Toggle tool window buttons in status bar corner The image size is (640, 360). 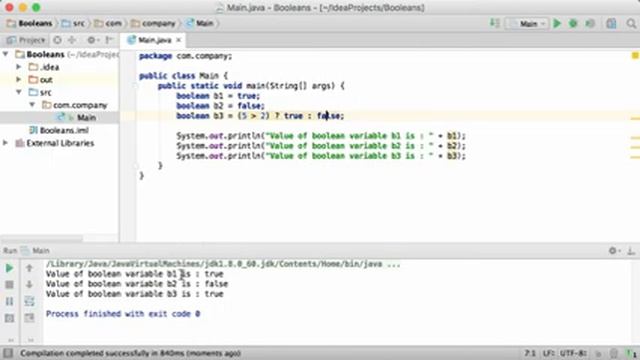8,353
